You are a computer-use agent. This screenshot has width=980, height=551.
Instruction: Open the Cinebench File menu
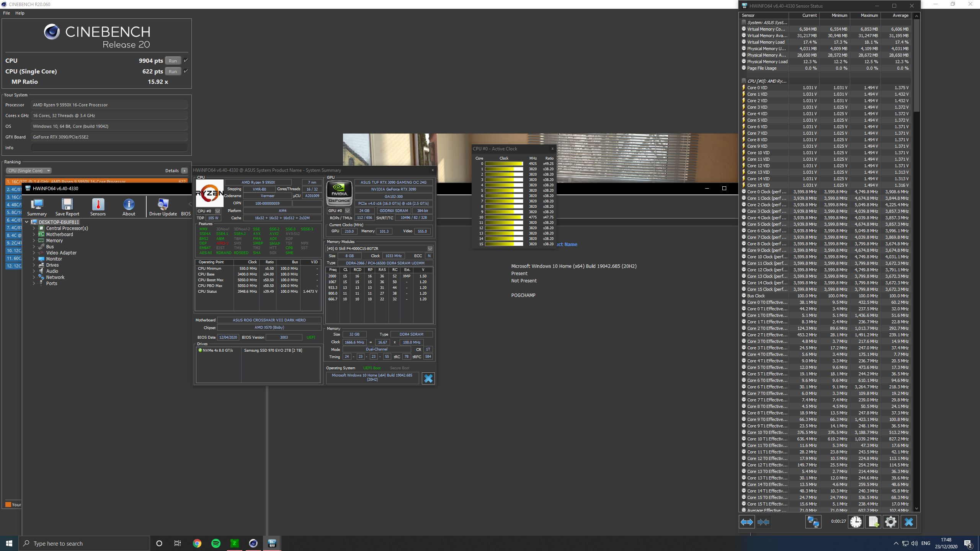pyautogui.click(x=7, y=13)
